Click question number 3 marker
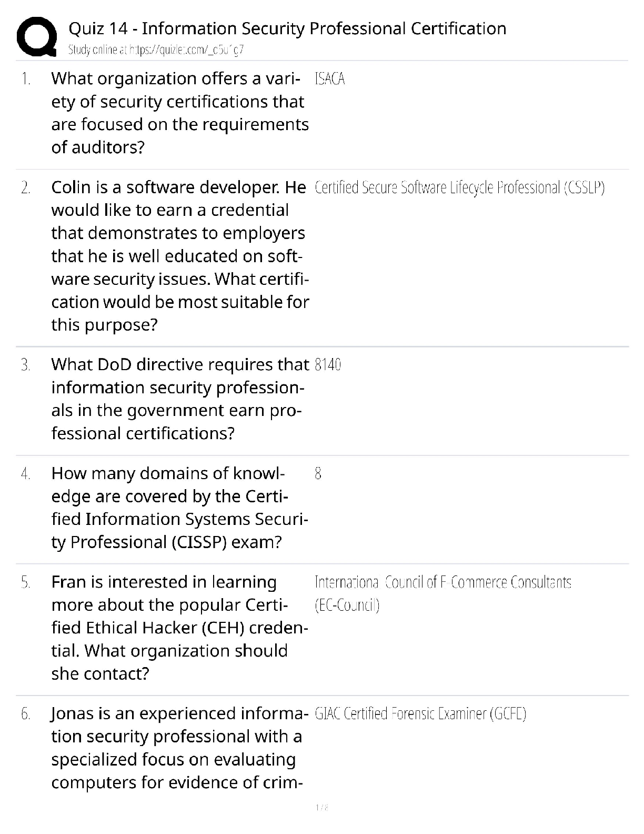Screen dimensions: 644x834 26,364
